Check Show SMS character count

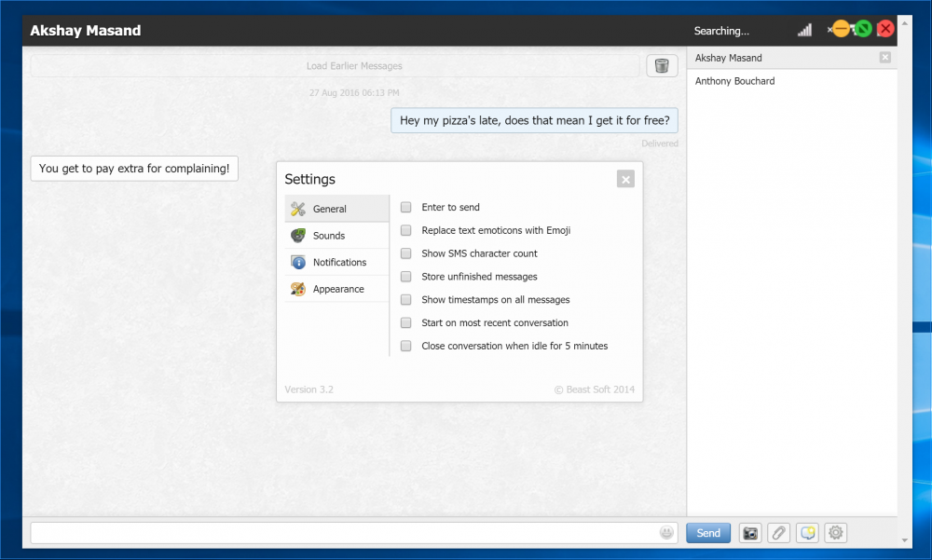406,253
